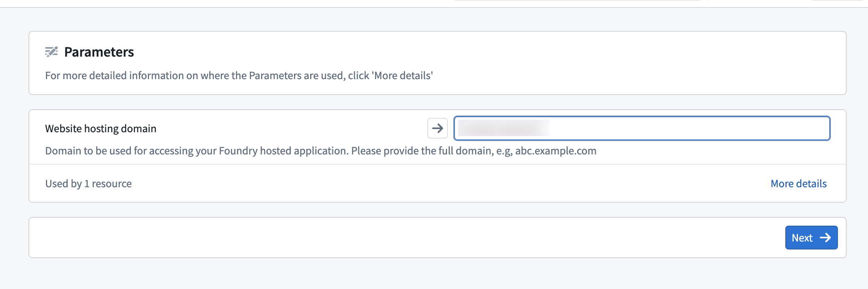The width and height of the screenshot is (868, 289).
Task: Click the description starting 'Domain to be used'
Action: click(320, 151)
